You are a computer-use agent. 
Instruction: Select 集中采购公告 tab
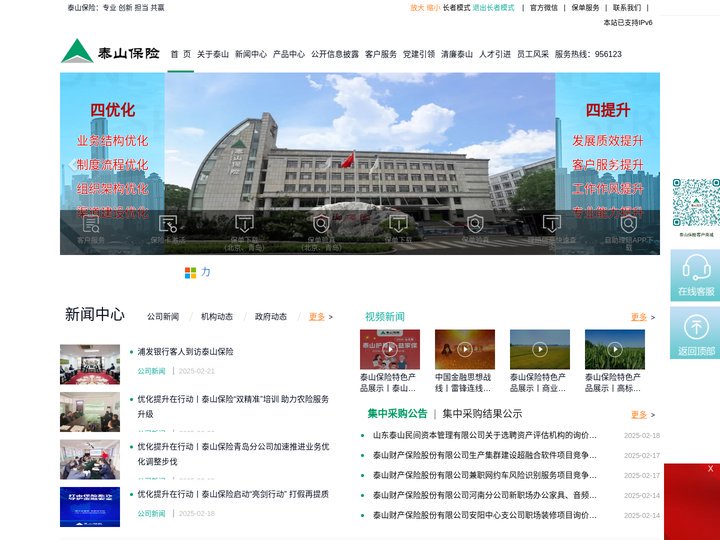pos(398,414)
